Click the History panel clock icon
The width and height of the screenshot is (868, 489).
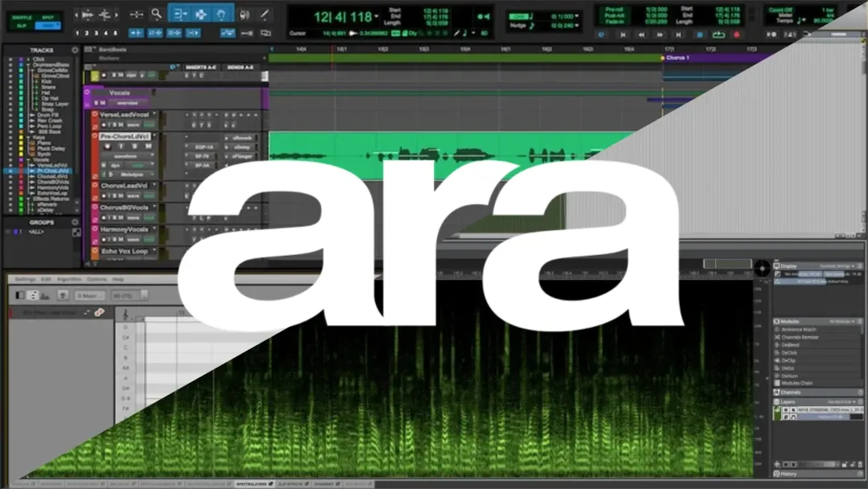[x=776, y=474]
